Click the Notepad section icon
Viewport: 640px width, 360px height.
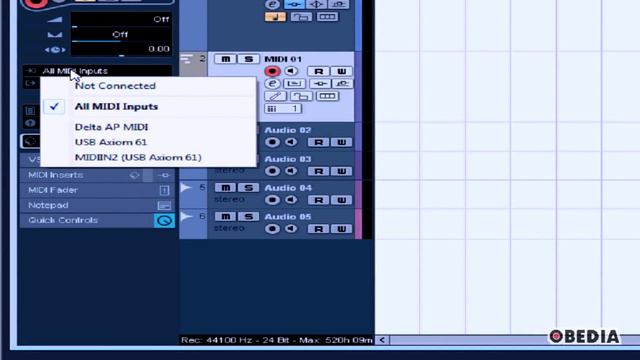(x=164, y=206)
